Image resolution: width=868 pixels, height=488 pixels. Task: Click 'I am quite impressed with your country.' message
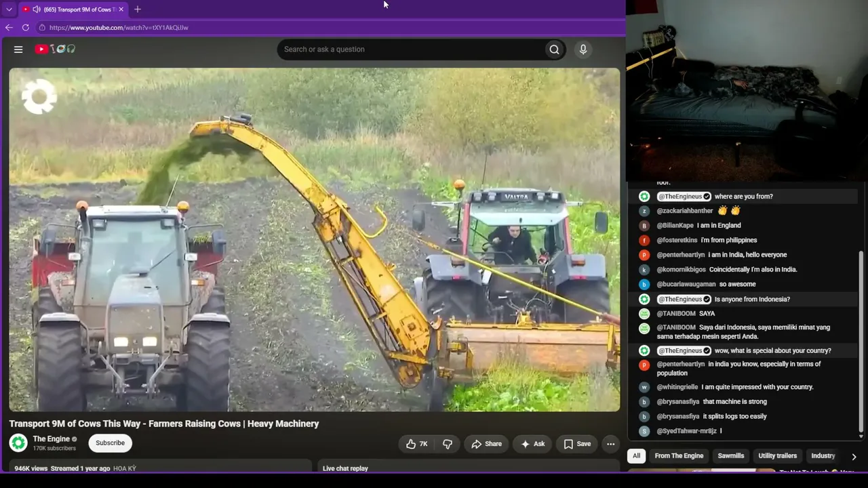pyautogui.click(x=757, y=387)
